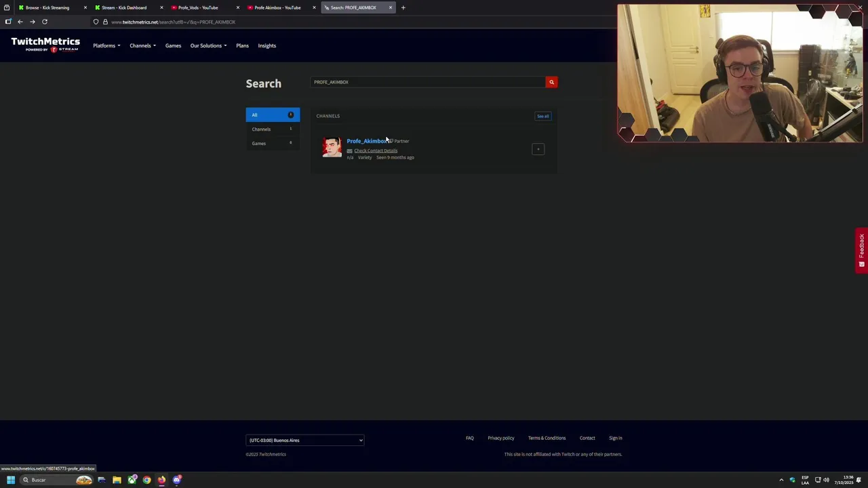Expand the Platforms dropdown menu
The width and height of the screenshot is (868, 488).
pyautogui.click(x=106, y=45)
